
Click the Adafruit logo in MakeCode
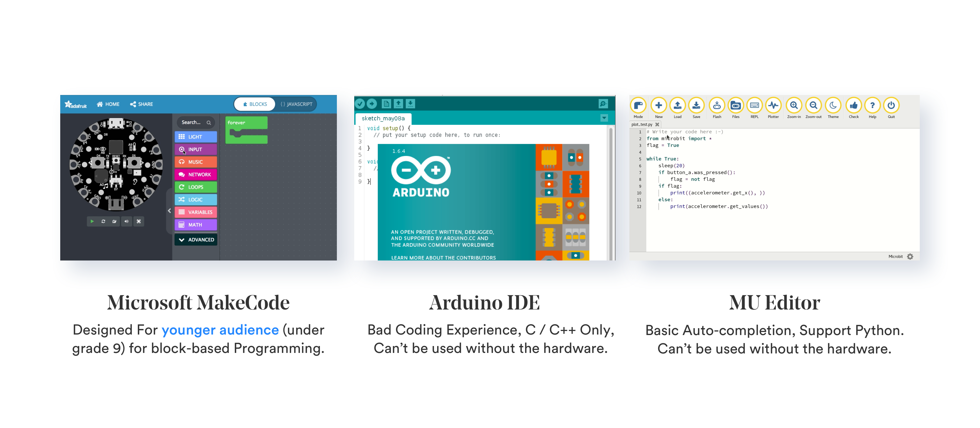76,104
